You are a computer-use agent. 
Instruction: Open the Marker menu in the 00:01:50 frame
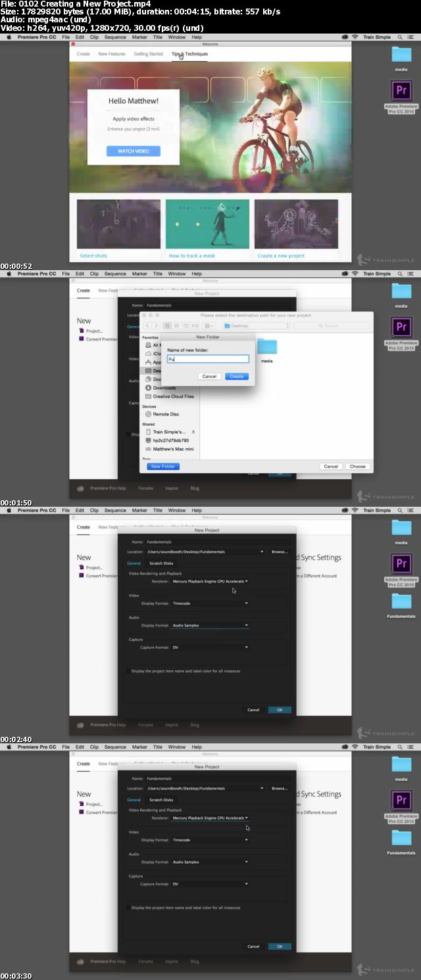[139, 273]
